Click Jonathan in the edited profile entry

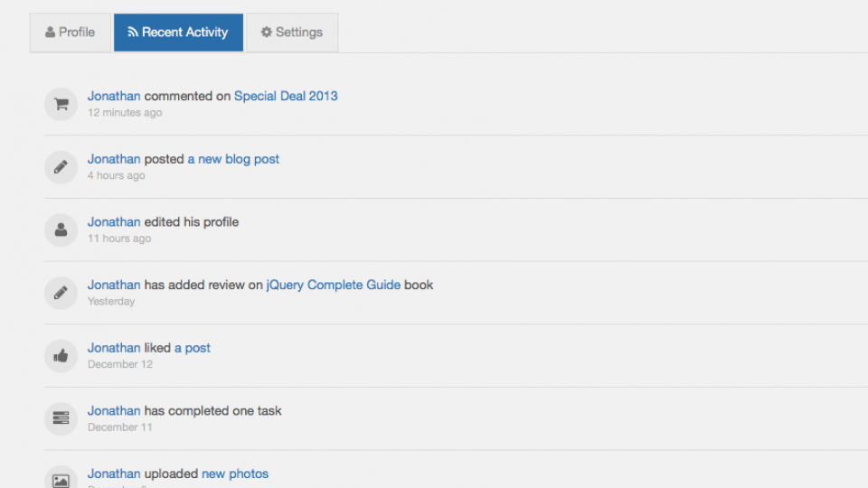(x=114, y=222)
